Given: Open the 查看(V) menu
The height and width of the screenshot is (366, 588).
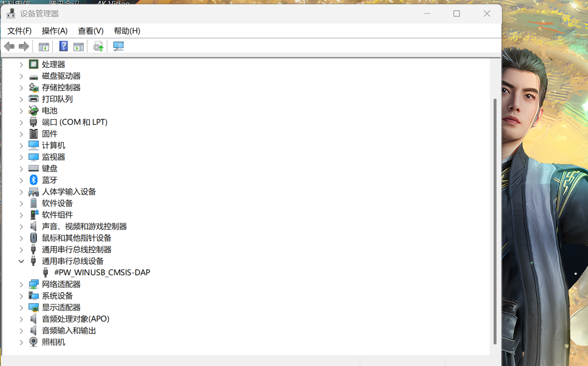Looking at the screenshot, I should 91,31.
